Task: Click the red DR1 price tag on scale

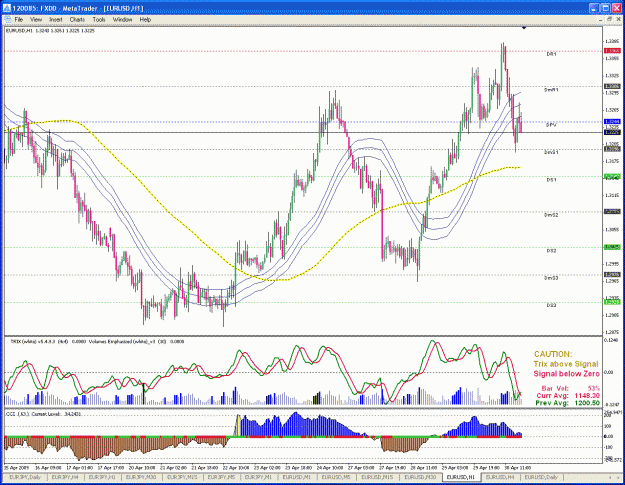Action: 612,51
